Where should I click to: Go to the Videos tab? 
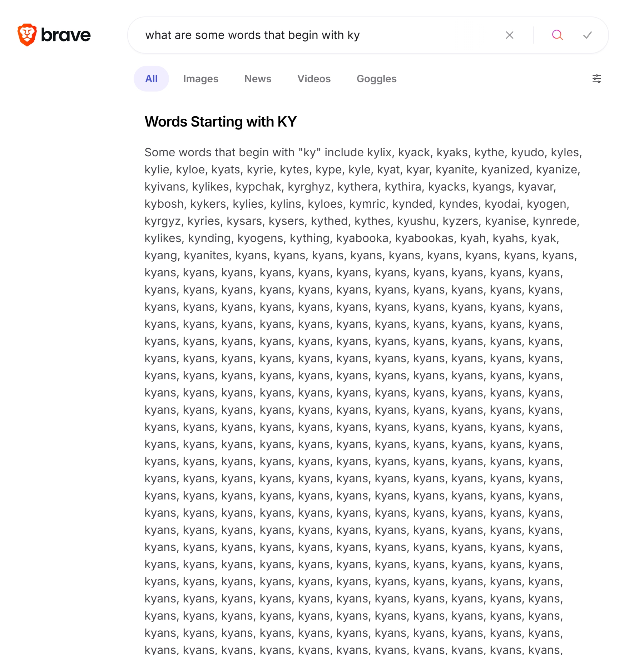pos(314,79)
